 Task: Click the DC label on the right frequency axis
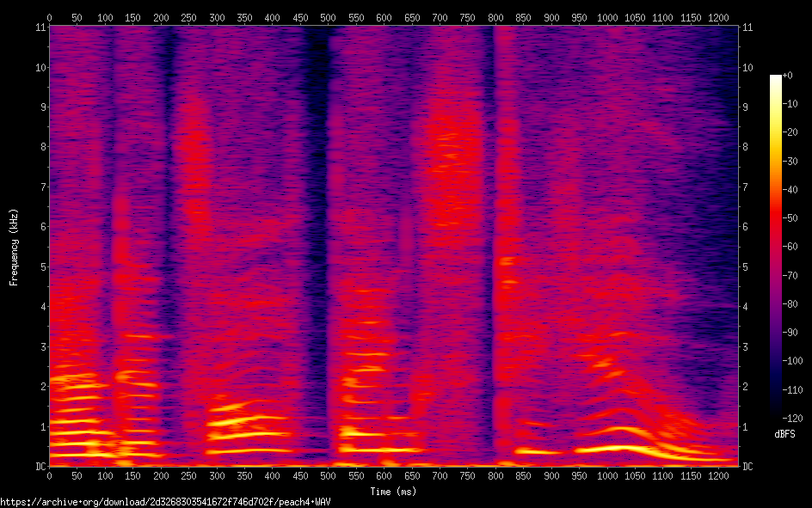coord(747,467)
